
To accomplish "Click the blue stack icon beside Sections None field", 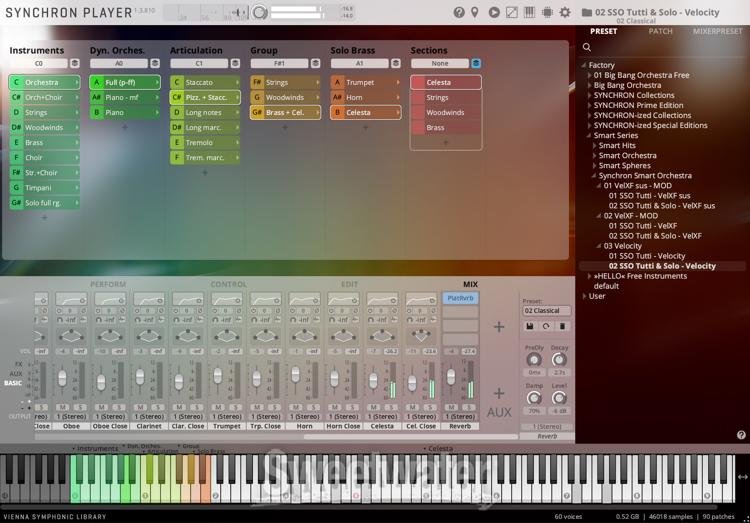I will coord(476,63).
